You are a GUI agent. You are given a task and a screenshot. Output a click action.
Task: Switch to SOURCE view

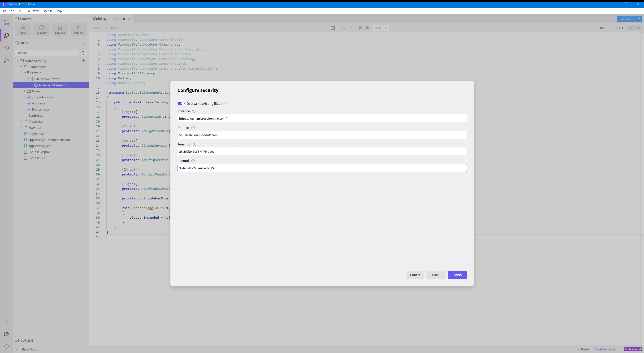[x=634, y=28]
